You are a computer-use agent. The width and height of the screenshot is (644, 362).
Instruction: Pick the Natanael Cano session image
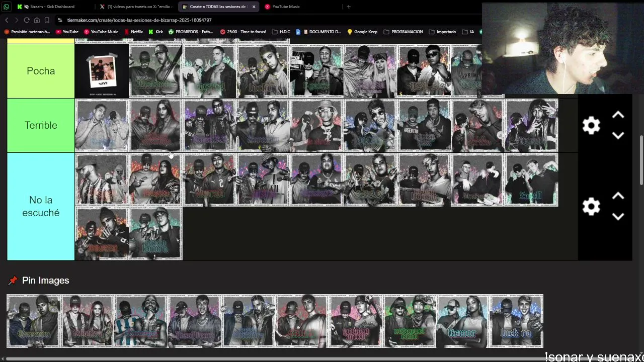(410, 321)
